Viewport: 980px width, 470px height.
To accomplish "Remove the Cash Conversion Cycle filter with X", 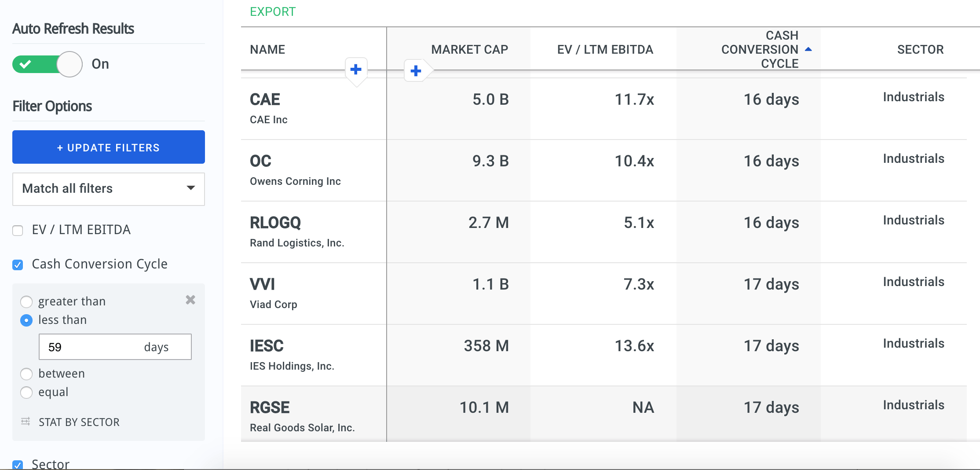I will pos(190,300).
